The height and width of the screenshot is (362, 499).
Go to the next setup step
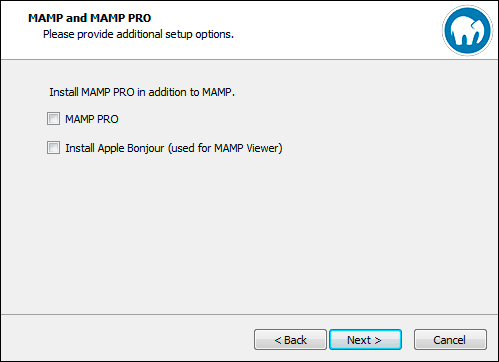(365, 340)
